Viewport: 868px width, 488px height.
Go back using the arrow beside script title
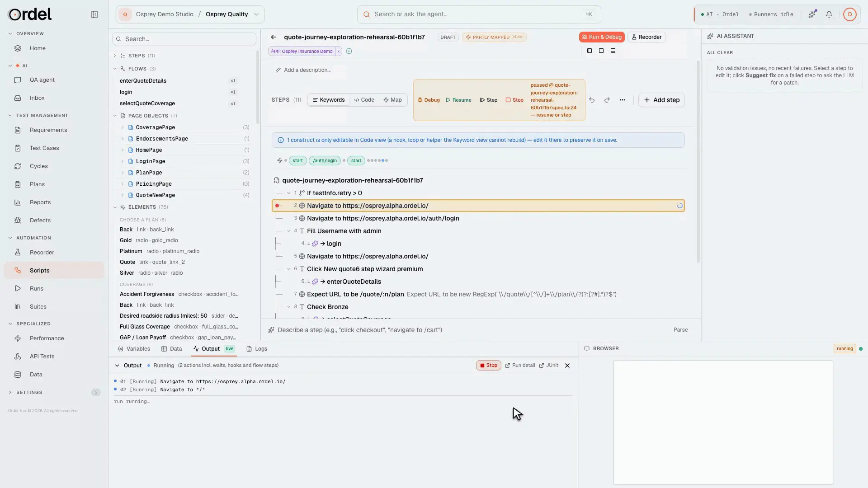274,37
